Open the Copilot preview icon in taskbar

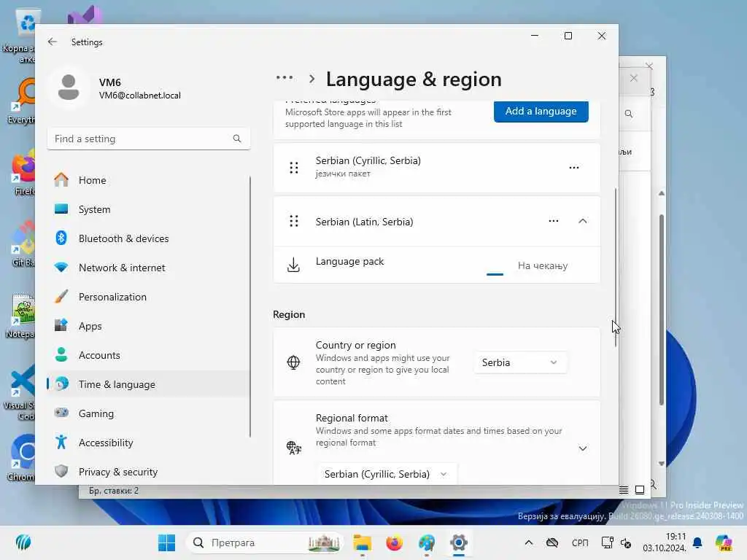point(724,542)
